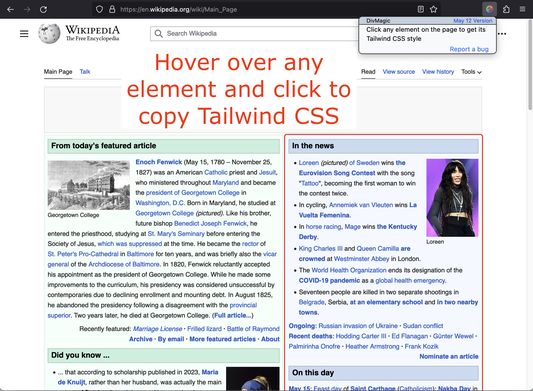Open the browser application menu icon
This screenshot has height=391, width=533.
(522, 9)
